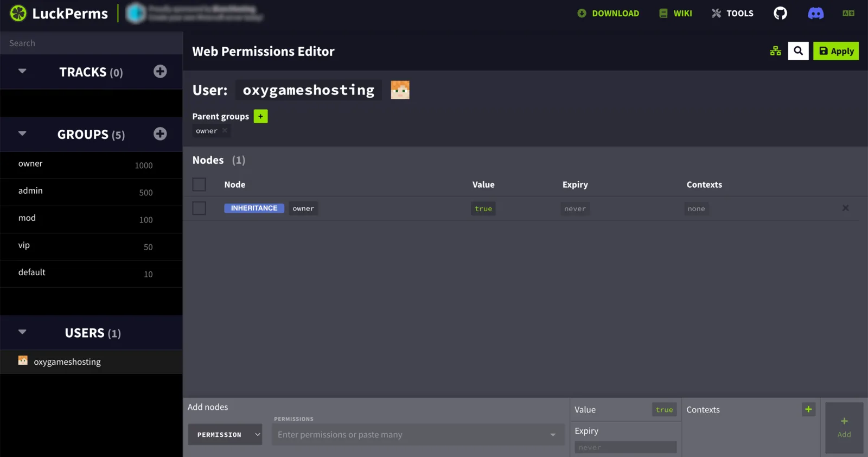This screenshot has height=457, width=868.
Task: Add a new group with plus icon
Action: tap(160, 134)
